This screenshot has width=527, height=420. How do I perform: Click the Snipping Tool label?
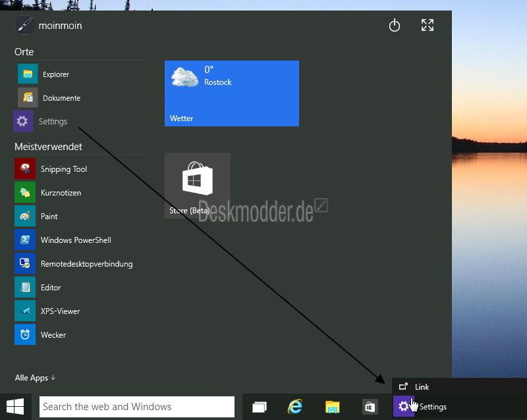[64, 169]
